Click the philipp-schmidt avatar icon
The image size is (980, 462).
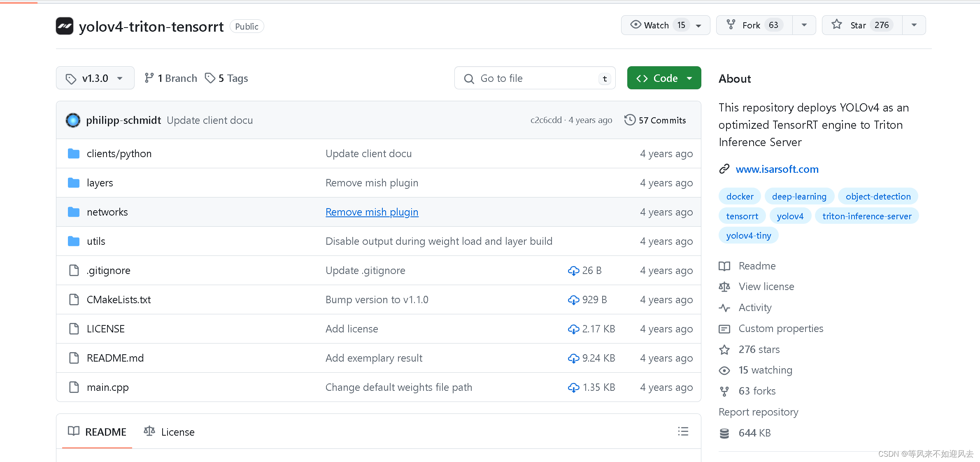[73, 120]
